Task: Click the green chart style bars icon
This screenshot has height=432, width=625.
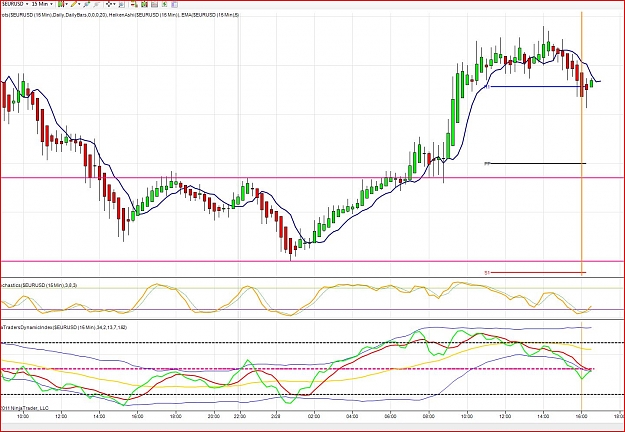Action: click(x=61, y=4)
